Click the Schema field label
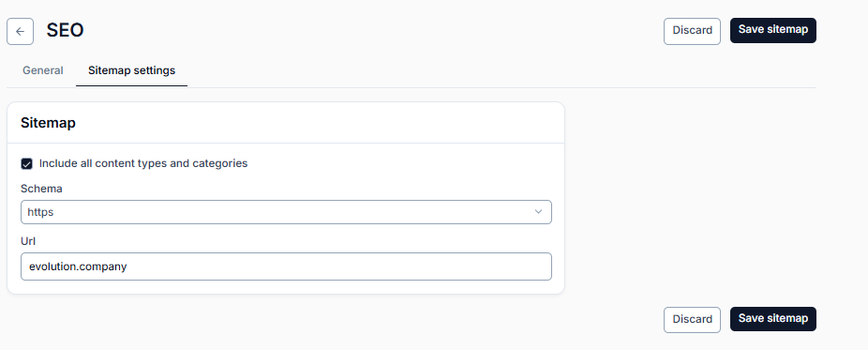868x350 pixels. (x=41, y=189)
